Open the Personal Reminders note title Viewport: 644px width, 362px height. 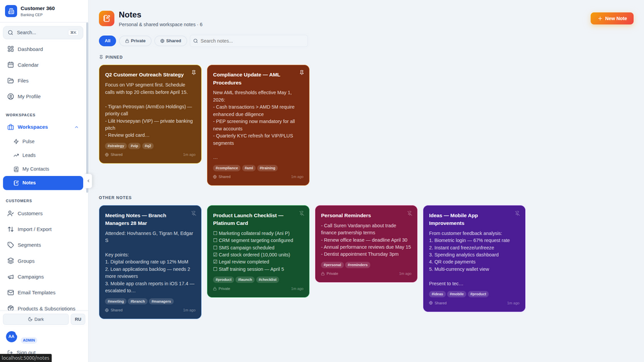(x=346, y=216)
